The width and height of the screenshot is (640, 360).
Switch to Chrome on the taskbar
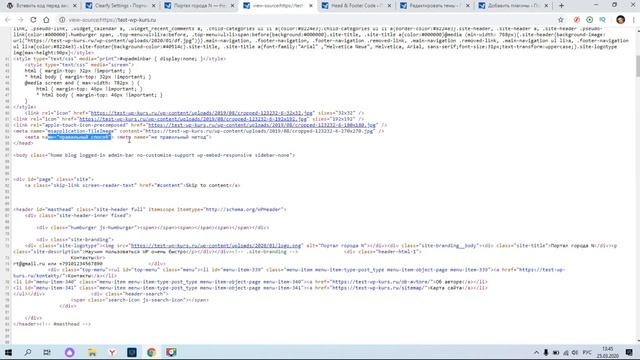[151, 352]
